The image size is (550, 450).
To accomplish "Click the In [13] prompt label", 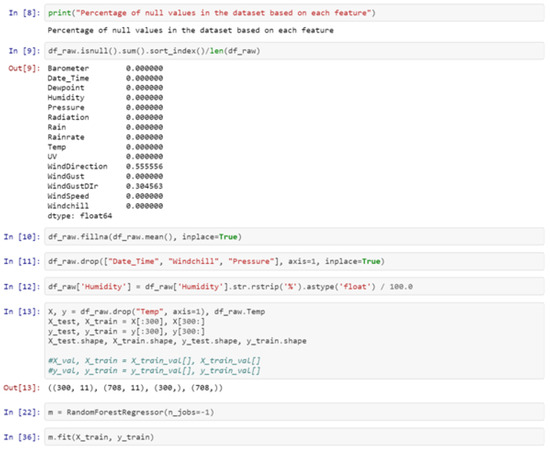I will (x=22, y=311).
